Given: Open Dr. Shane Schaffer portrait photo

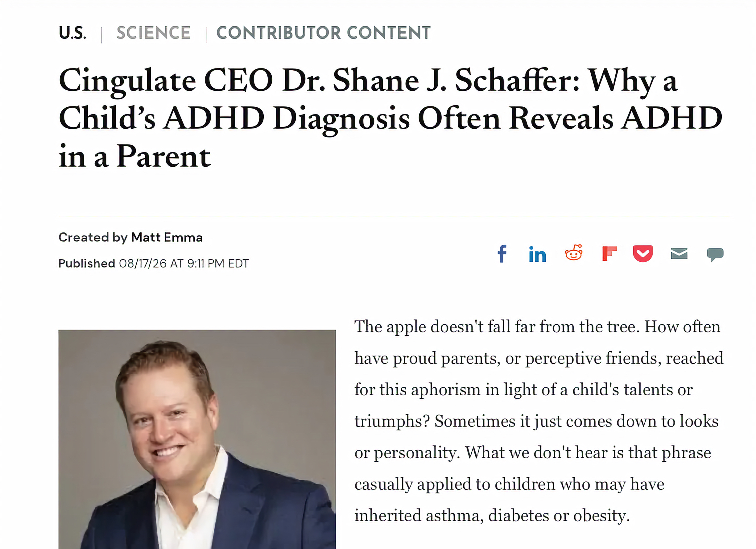Looking at the screenshot, I should [197, 439].
